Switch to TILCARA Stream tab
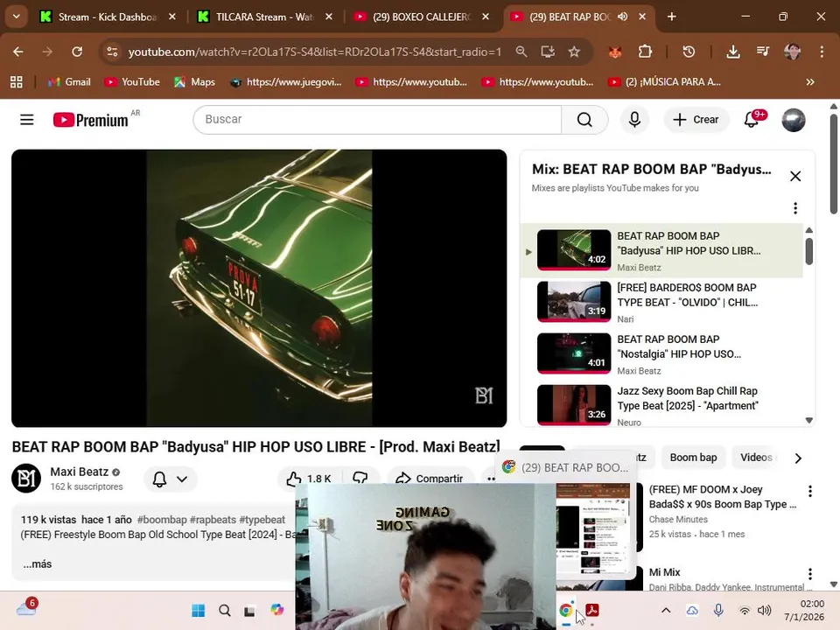The width and height of the screenshot is (840, 630). point(266,17)
